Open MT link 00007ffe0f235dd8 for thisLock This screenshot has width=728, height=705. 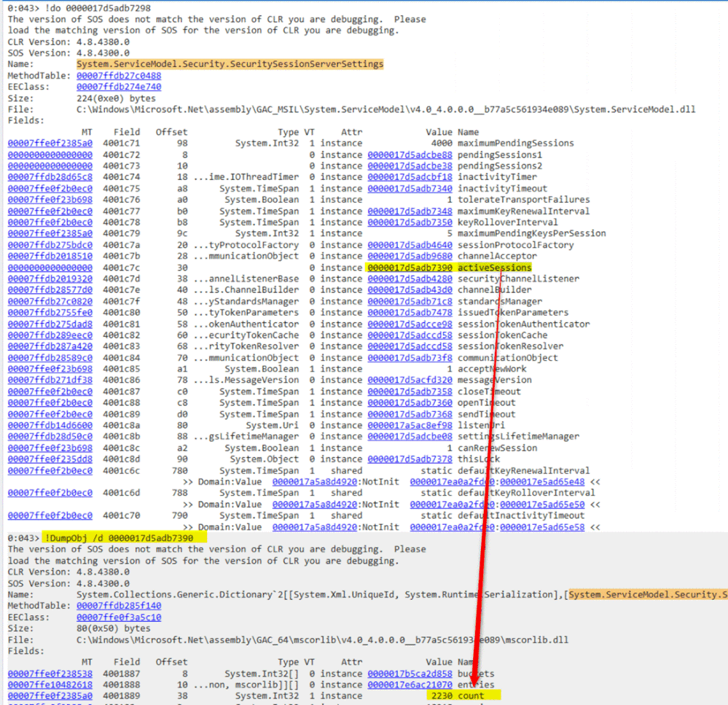(x=50, y=459)
